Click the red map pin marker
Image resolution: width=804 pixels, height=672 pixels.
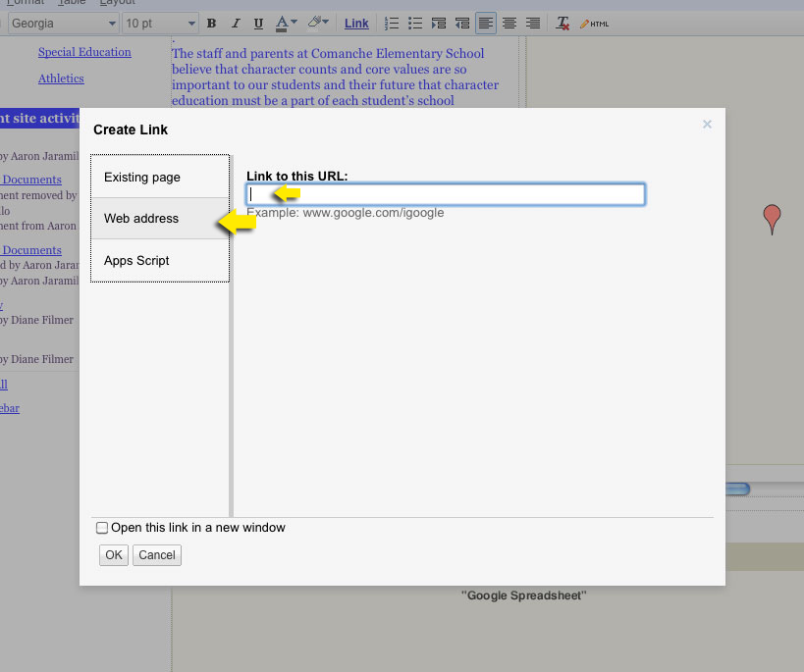pyautogui.click(x=772, y=219)
